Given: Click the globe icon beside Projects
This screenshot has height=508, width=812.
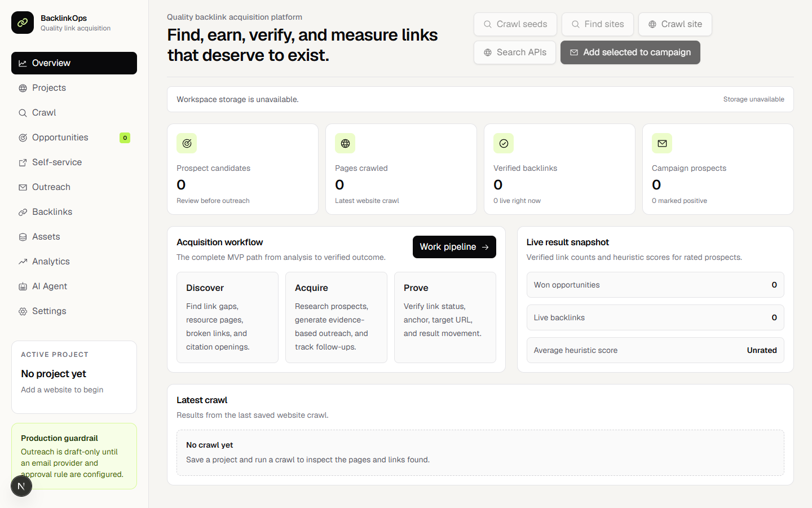Looking at the screenshot, I should tap(23, 88).
